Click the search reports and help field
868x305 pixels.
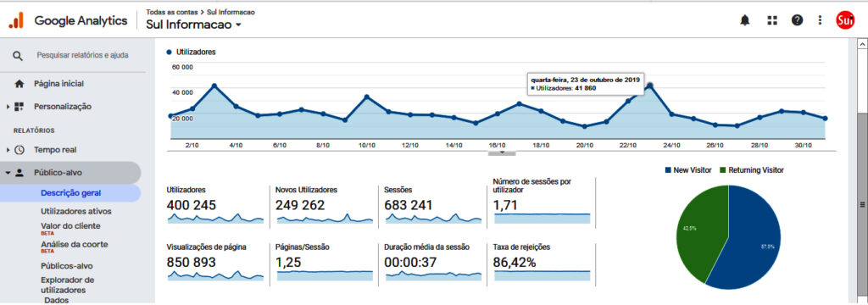(82, 55)
